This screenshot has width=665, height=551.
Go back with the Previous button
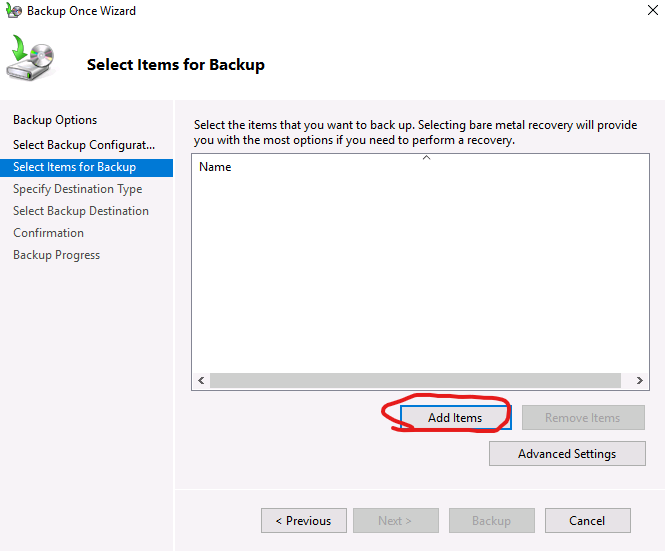point(304,521)
